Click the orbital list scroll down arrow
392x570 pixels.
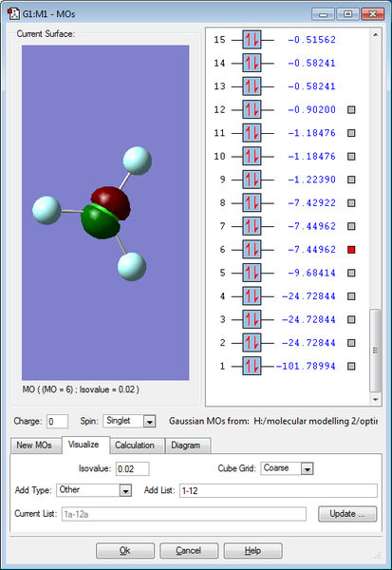pyautogui.click(x=375, y=400)
